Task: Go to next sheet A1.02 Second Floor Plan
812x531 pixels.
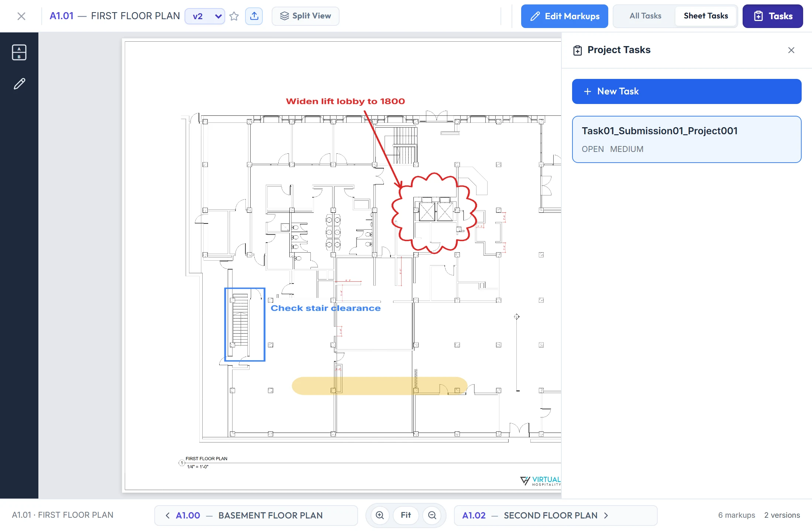Action: click(x=555, y=516)
